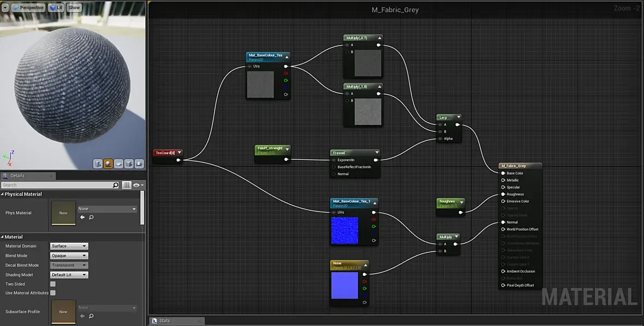This screenshot has height=326, width=644.
Task: Click Ambient Occlusion input pin
Action: click(503, 271)
